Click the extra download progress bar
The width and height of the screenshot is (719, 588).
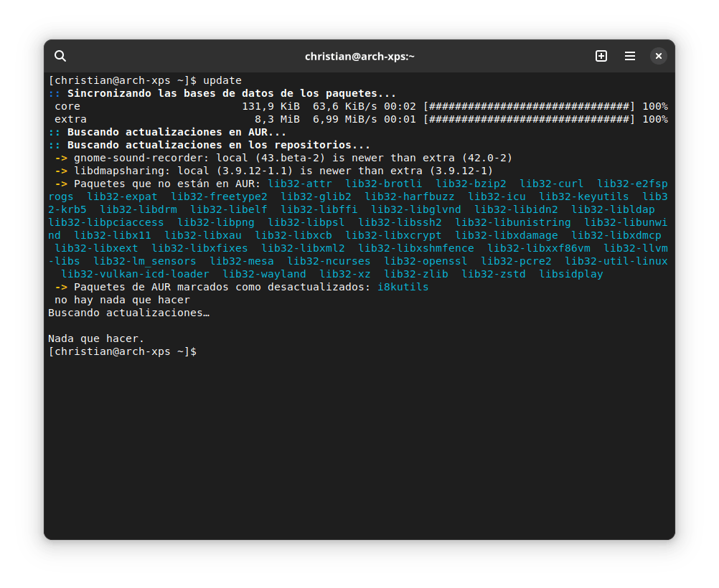tap(529, 119)
